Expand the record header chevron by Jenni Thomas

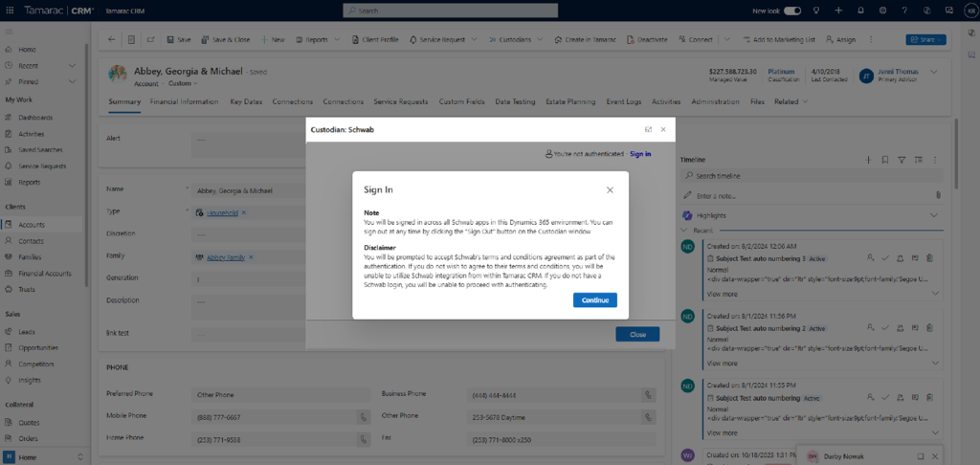point(934,72)
